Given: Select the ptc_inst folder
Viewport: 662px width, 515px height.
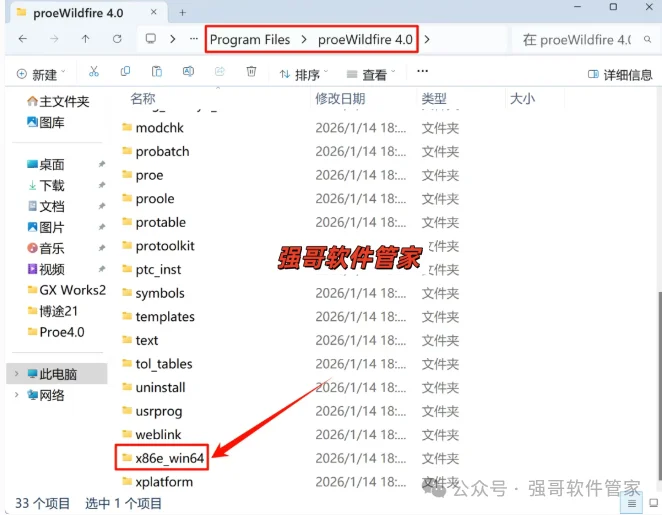Looking at the screenshot, I should 152,269.
